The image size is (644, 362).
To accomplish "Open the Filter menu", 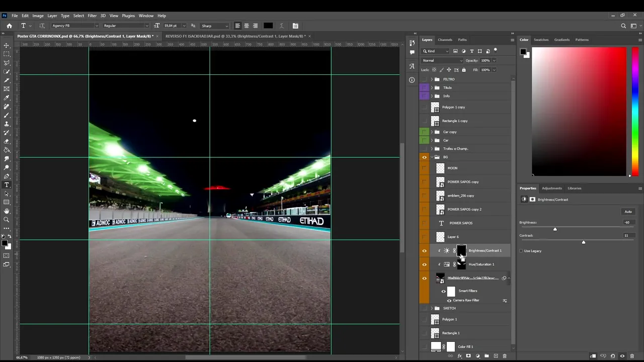I will point(92,16).
